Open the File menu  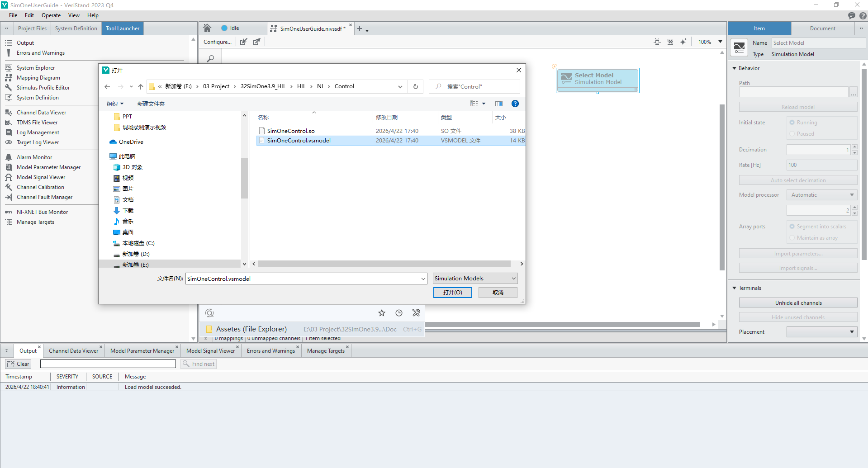pyautogui.click(x=13, y=15)
